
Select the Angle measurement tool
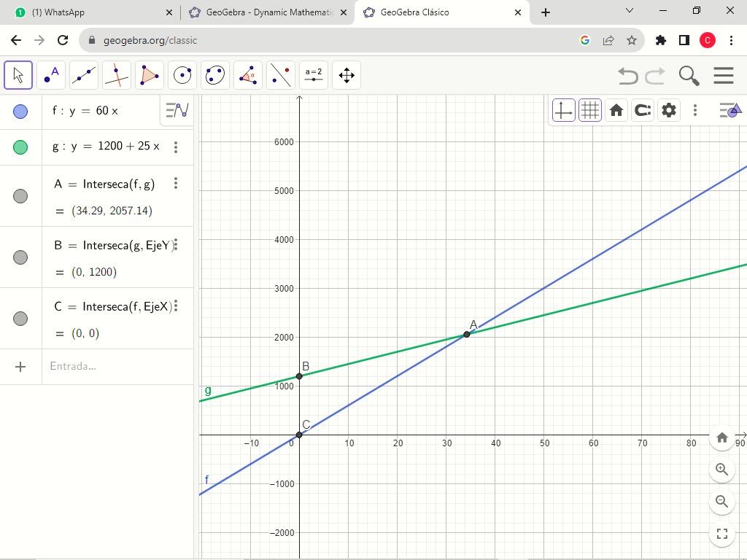tap(248, 75)
